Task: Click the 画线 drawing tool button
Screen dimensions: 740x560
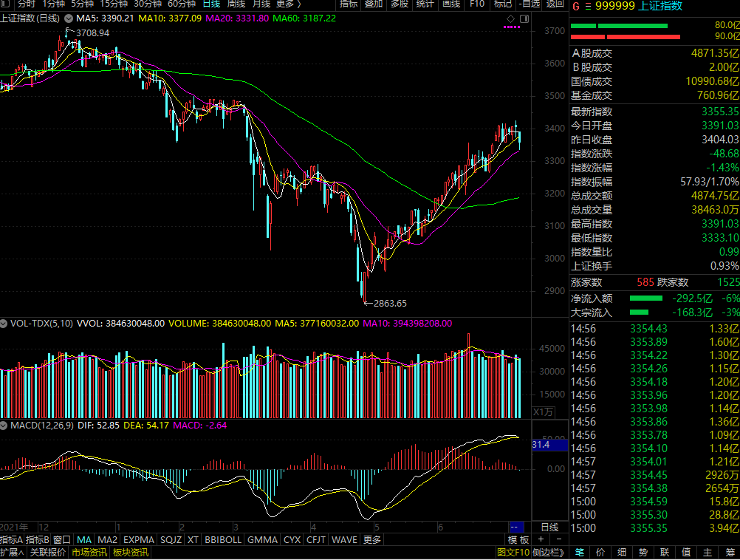Action: tap(450, 4)
